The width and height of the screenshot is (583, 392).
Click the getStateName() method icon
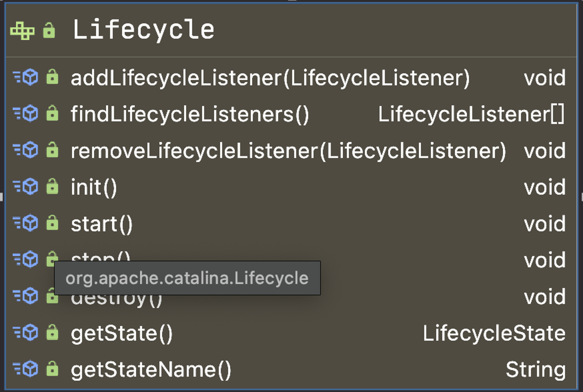pos(26,369)
